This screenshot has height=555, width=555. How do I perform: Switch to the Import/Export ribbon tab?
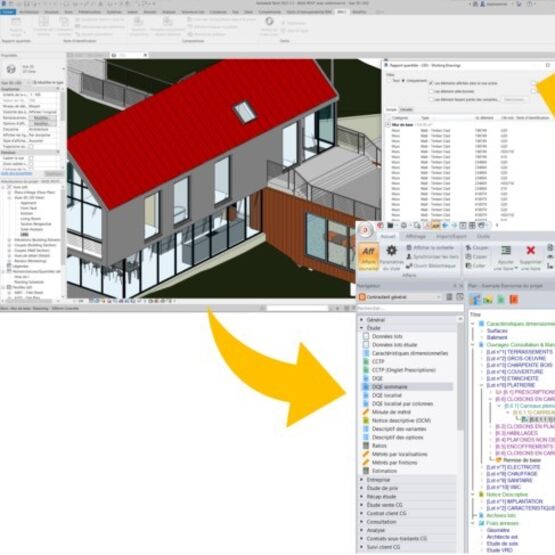[x=451, y=236]
